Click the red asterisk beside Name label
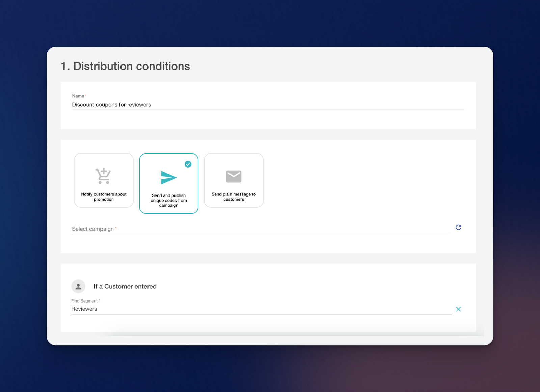The width and height of the screenshot is (540, 392). tap(86, 95)
